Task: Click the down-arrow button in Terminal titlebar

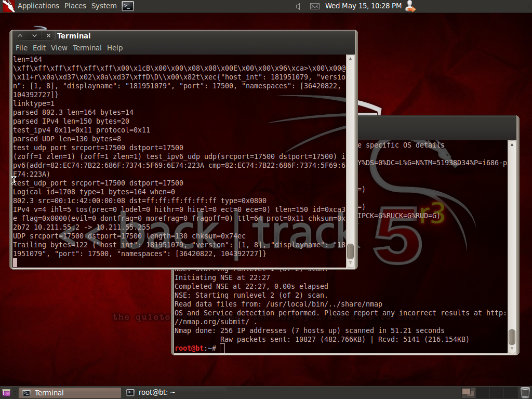Action: 34,36
